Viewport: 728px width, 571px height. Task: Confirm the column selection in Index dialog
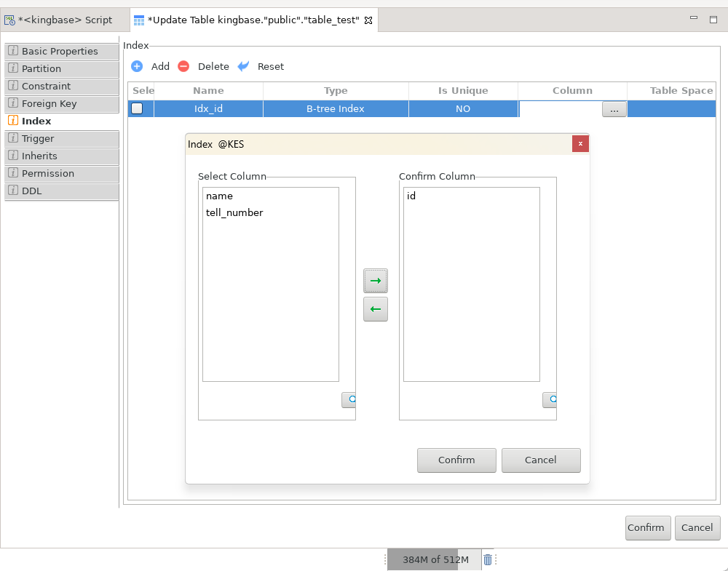tap(456, 460)
